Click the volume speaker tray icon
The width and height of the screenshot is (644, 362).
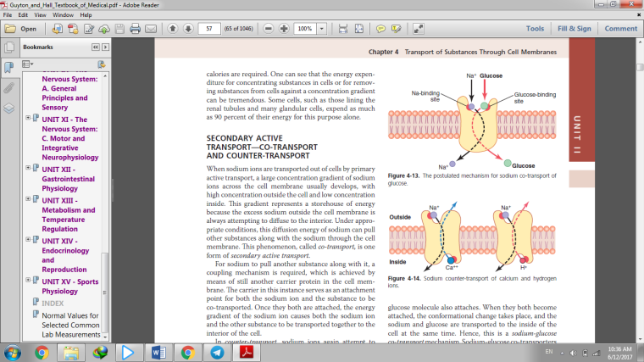(574, 353)
